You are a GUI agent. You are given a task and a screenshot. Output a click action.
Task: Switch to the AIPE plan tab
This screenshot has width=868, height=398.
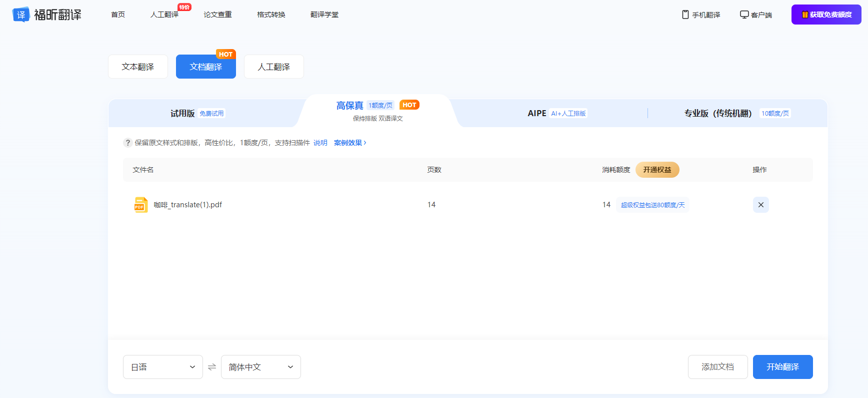pyautogui.click(x=557, y=113)
